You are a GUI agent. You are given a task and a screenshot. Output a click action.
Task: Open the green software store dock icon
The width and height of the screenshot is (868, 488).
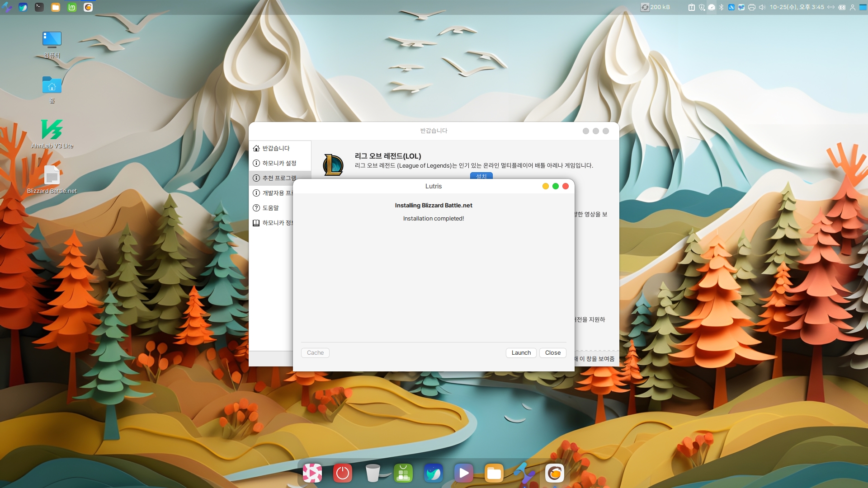click(x=403, y=473)
